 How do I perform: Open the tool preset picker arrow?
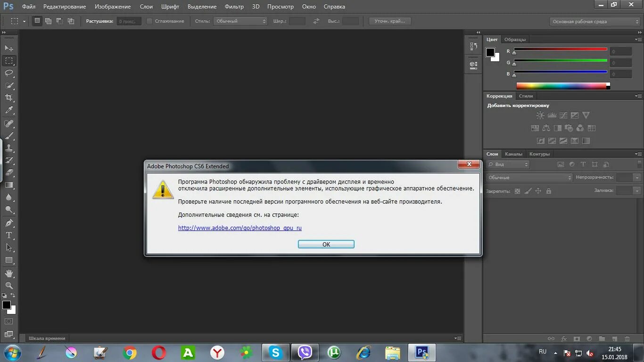coord(24,21)
